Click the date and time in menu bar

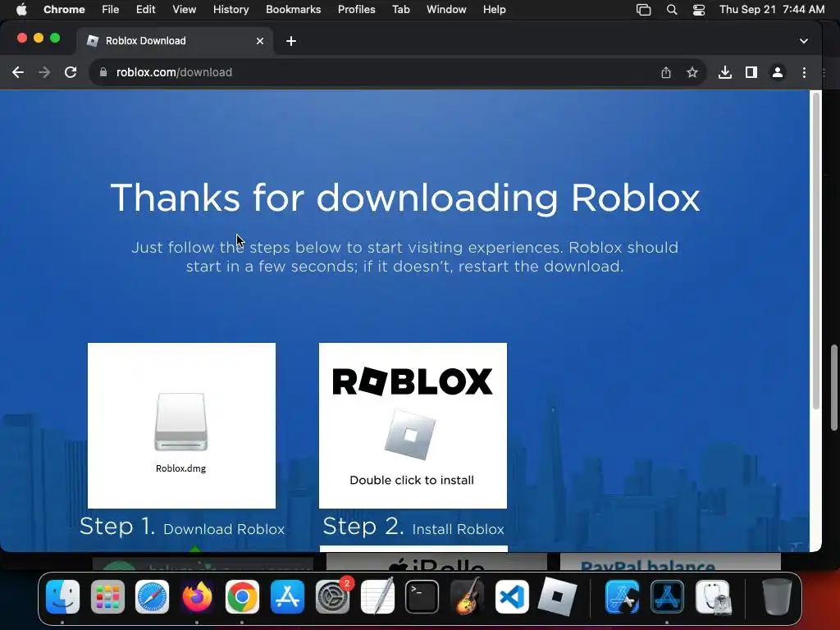771,10
